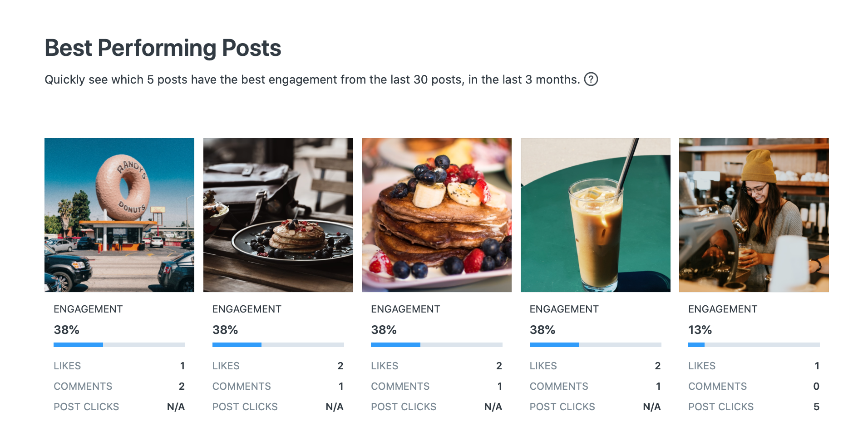Open the berry pancakes stack post thumbnail
This screenshot has height=447, width=868.
(437, 215)
